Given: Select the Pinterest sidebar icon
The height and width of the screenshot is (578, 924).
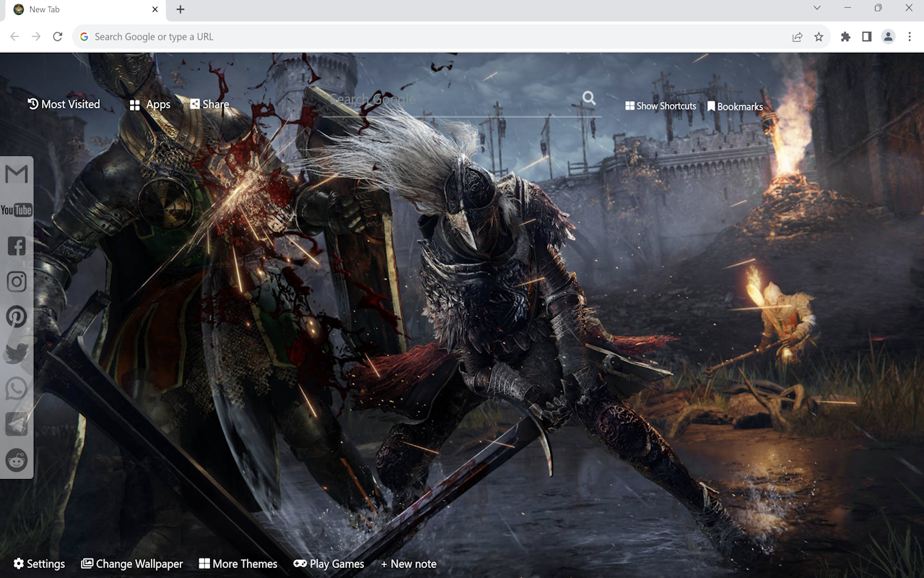Looking at the screenshot, I should (16, 316).
